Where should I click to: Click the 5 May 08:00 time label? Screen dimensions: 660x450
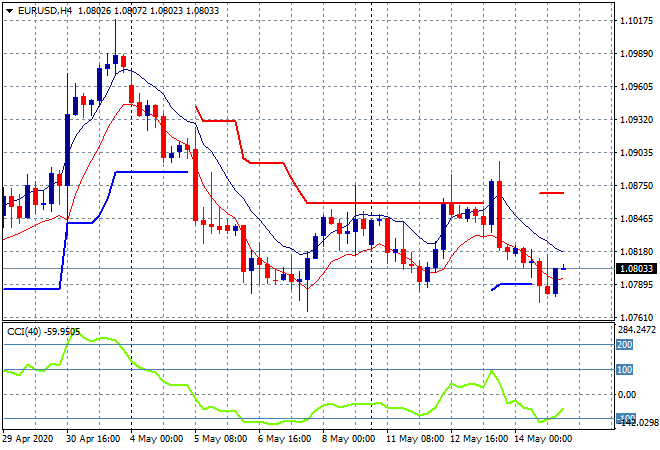pyautogui.click(x=223, y=439)
